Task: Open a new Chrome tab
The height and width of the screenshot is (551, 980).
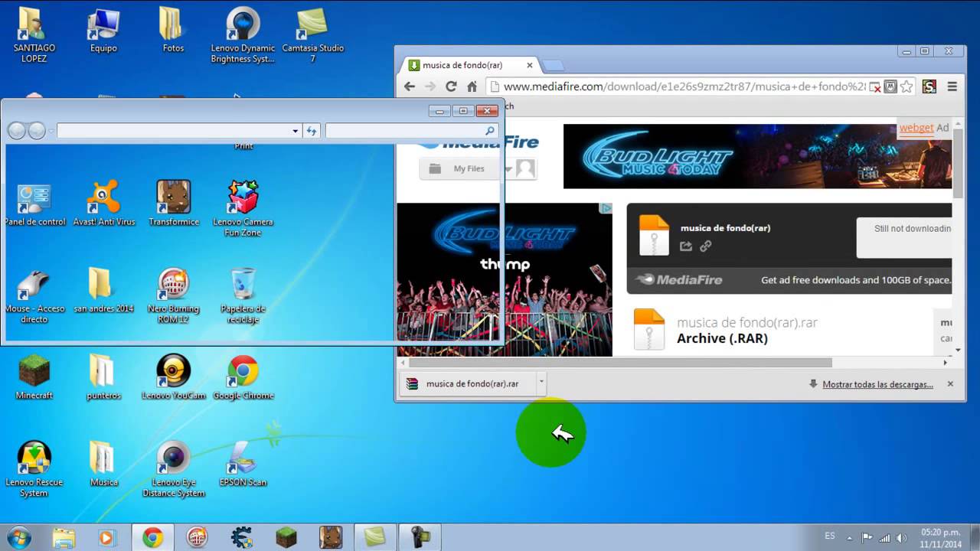Action: click(553, 65)
